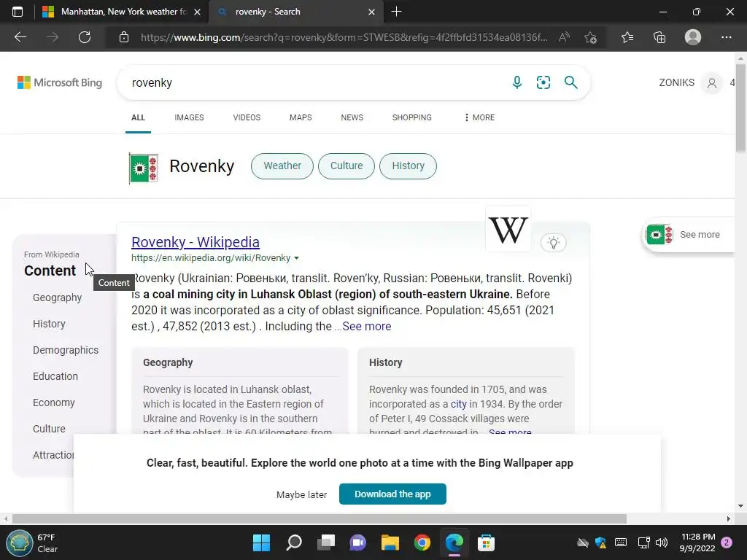The height and width of the screenshot is (560, 747).
Task: Add this page to favorites star icon
Action: point(591,37)
